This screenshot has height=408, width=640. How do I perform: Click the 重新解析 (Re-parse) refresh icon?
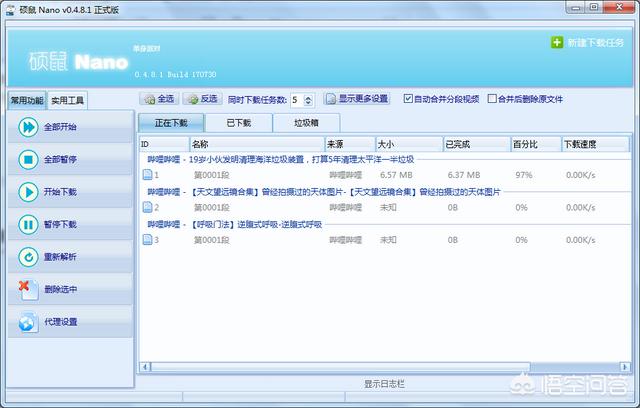coord(28,257)
